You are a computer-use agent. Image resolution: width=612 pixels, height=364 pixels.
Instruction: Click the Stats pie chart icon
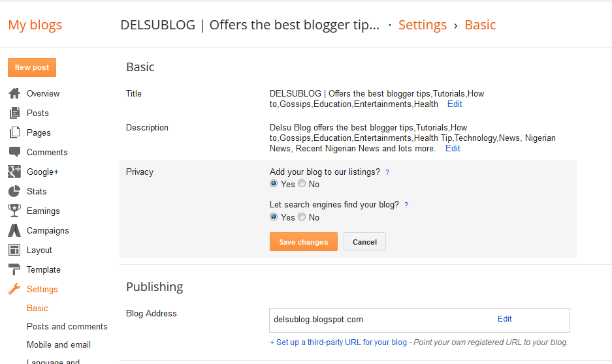[x=14, y=191]
